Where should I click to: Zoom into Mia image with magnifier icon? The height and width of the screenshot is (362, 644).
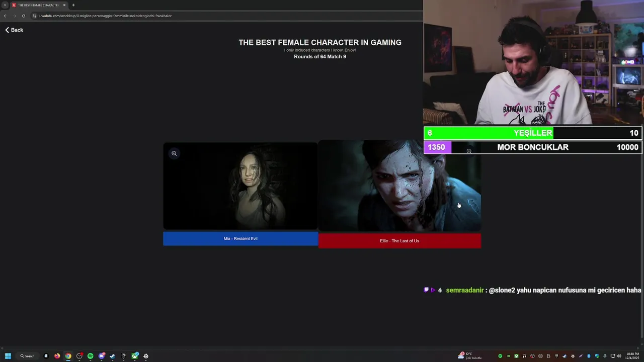click(x=174, y=153)
